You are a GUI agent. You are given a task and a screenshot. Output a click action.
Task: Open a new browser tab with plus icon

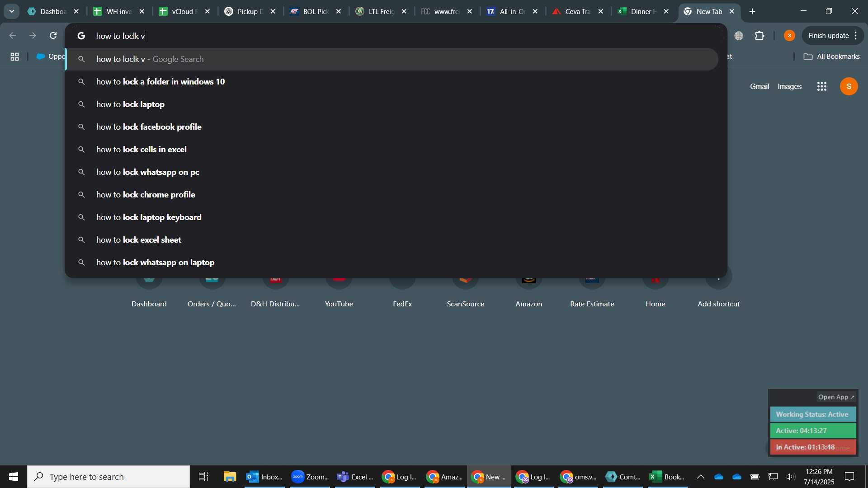[752, 11]
